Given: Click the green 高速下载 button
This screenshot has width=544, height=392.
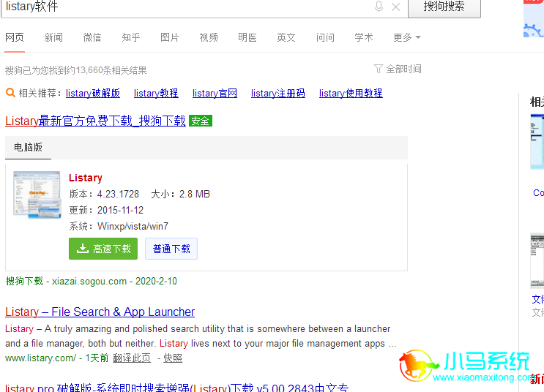Looking at the screenshot, I should point(103,249).
